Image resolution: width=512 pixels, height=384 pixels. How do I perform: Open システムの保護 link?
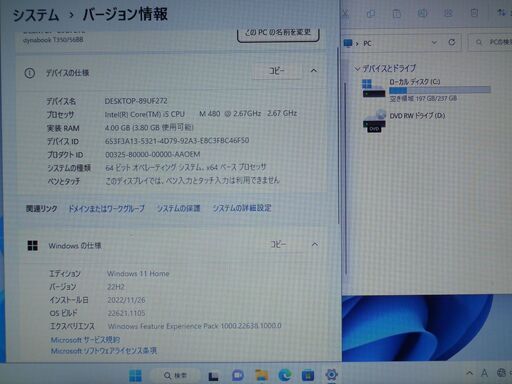pos(178,208)
